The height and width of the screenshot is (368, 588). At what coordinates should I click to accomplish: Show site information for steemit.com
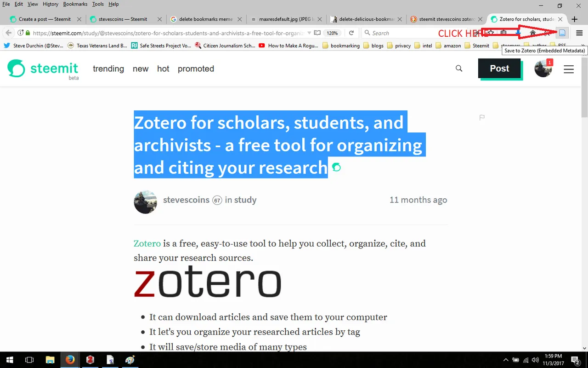coord(20,33)
